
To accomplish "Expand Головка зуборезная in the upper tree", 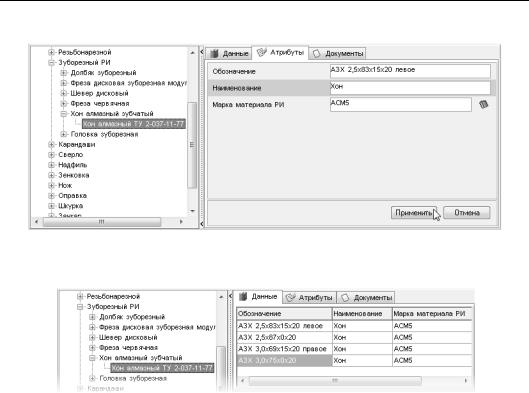I will pos(63,134).
